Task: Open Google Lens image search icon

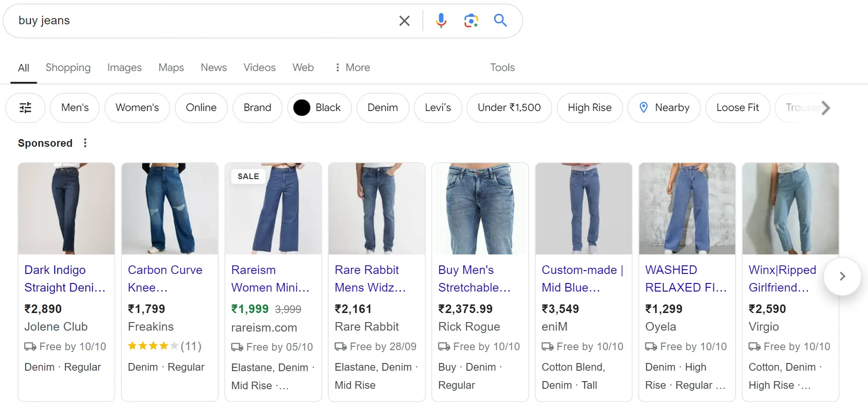Action: pyautogui.click(x=471, y=20)
